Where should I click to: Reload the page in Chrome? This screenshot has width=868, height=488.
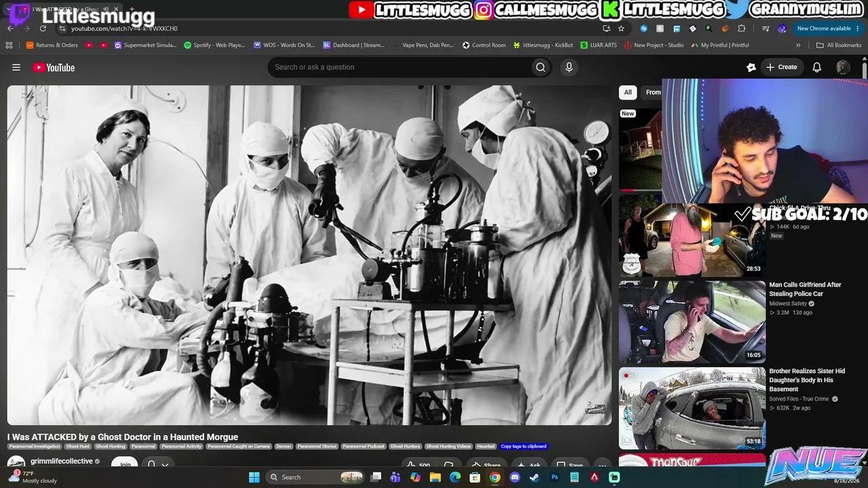tap(43, 28)
